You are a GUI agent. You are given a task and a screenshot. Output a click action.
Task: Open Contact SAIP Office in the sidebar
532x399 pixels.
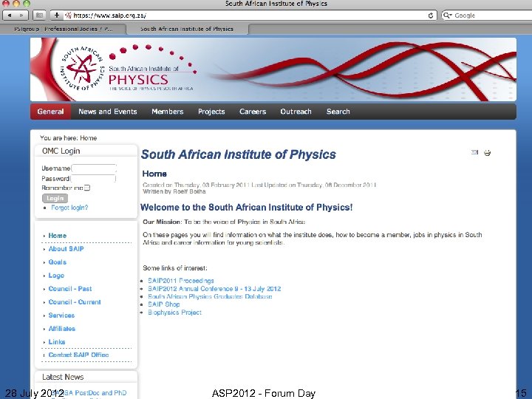pos(79,355)
